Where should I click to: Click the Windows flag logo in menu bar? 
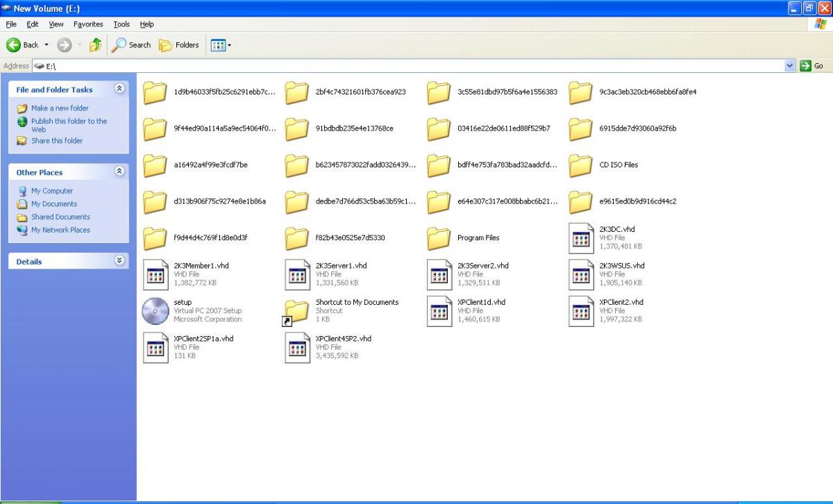[x=821, y=24]
